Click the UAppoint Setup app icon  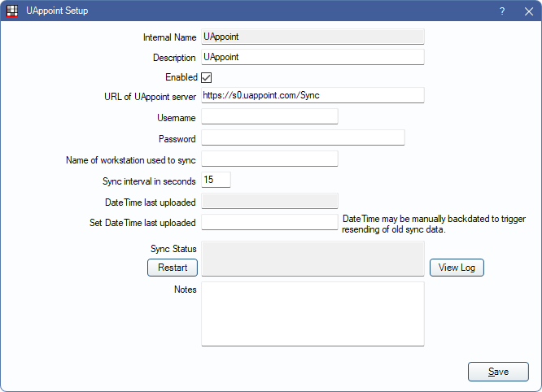pyautogui.click(x=11, y=11)
